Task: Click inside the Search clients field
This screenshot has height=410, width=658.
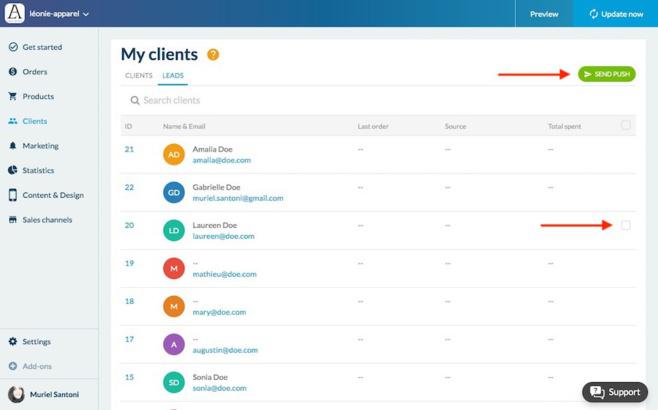Action: (250, 100)
